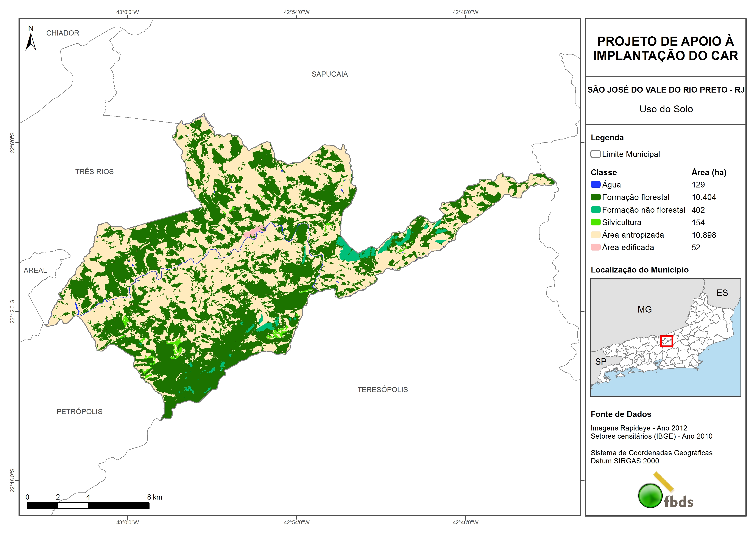
Task: Click the Área edificada pink swatch
Action: pyautogui.click(x=595, y=247)
